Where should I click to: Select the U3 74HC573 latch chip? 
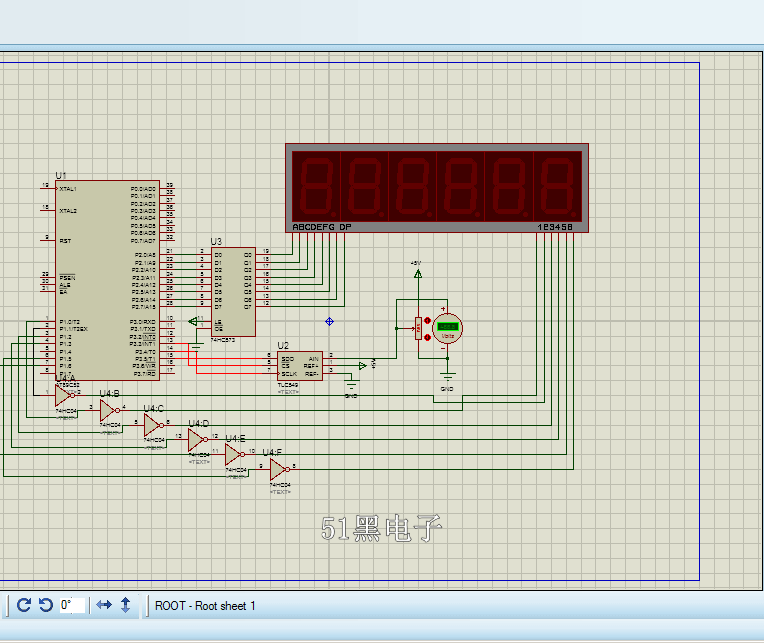[231, 292]
